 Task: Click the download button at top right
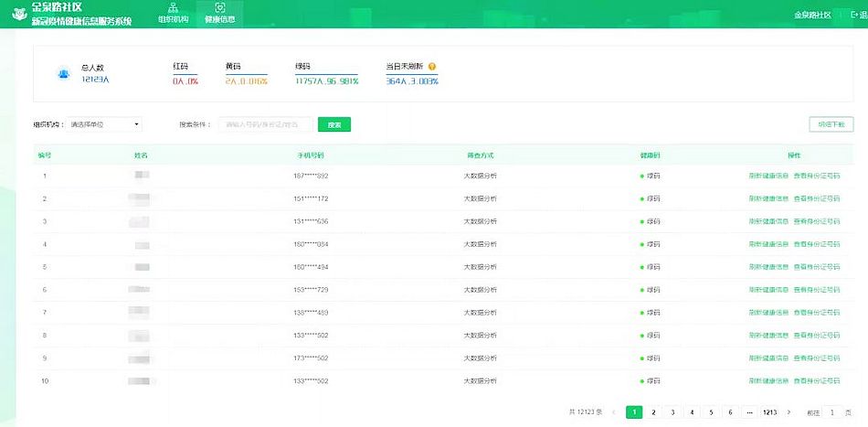pyautogui.click(x=831, y=124)
